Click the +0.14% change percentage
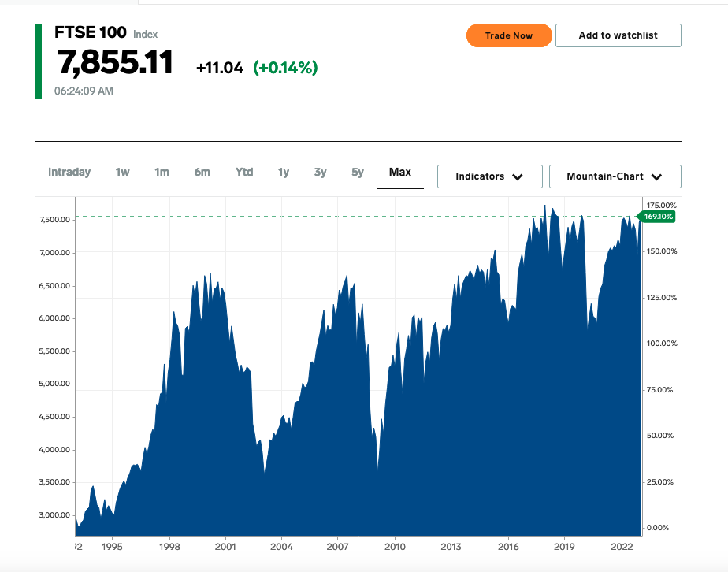Image resolution: width=728 pixels, height=572 pixels. point(285,68)
